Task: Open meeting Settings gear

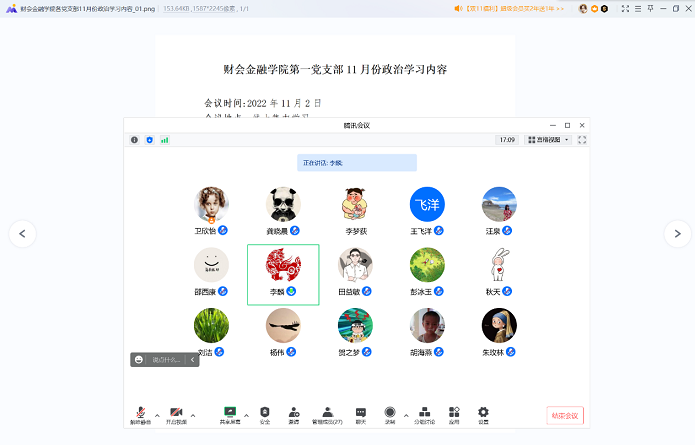Action: click(483, 413)
